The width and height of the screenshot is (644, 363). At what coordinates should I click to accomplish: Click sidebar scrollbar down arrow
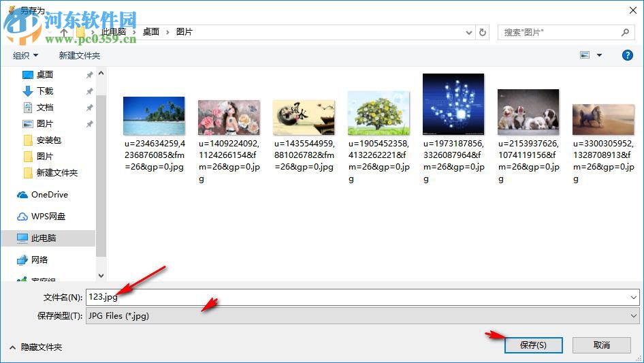101,275
